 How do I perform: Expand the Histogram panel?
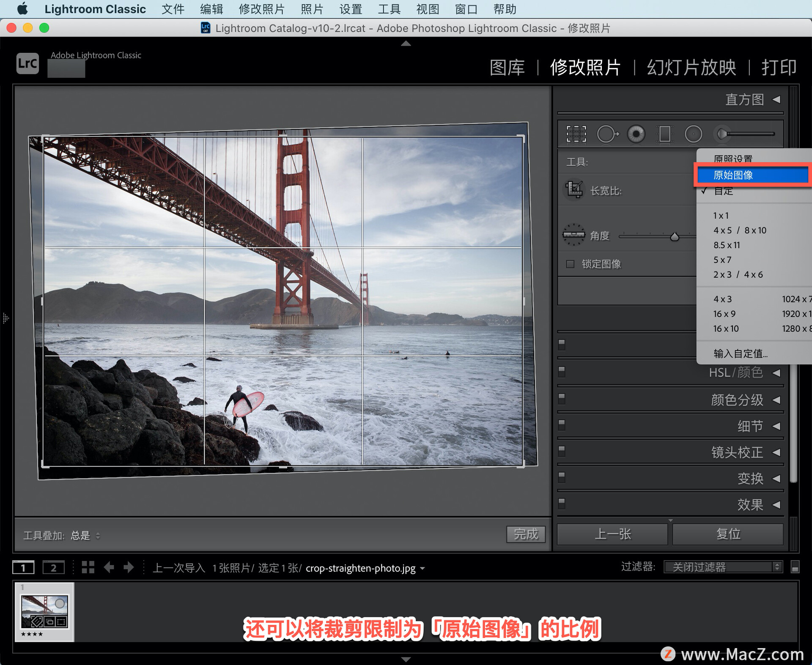click(776, 99)
